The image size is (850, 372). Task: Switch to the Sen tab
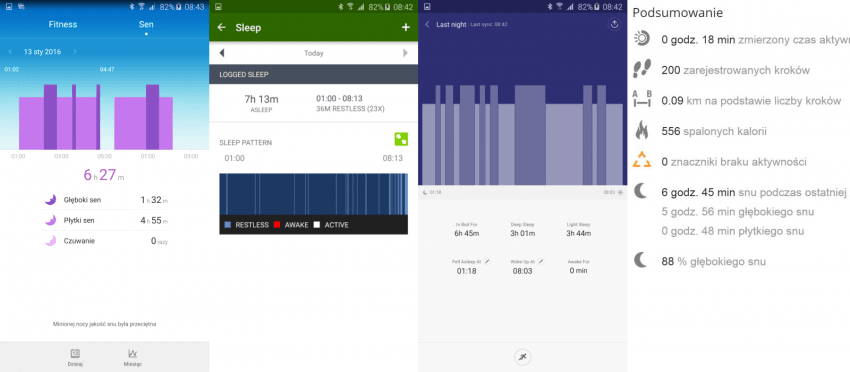click(146, 24)
